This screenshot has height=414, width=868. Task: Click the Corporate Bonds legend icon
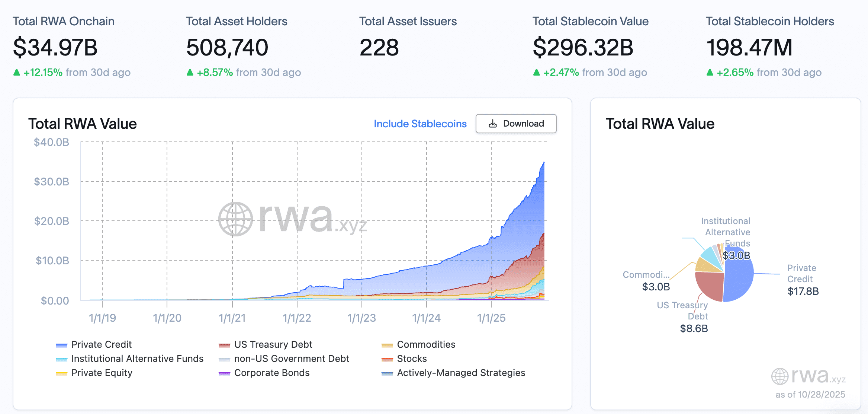224,373
